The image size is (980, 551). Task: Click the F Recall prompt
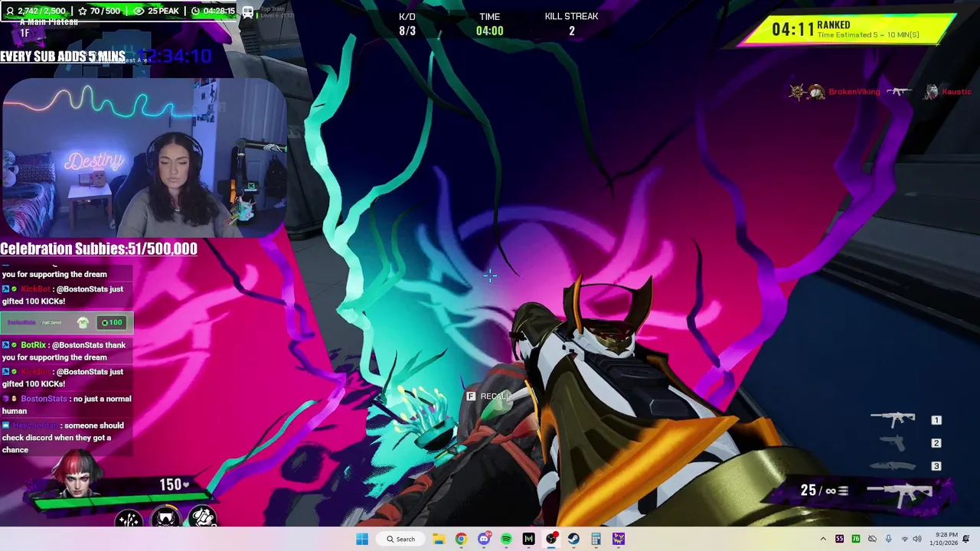[488, 396]
